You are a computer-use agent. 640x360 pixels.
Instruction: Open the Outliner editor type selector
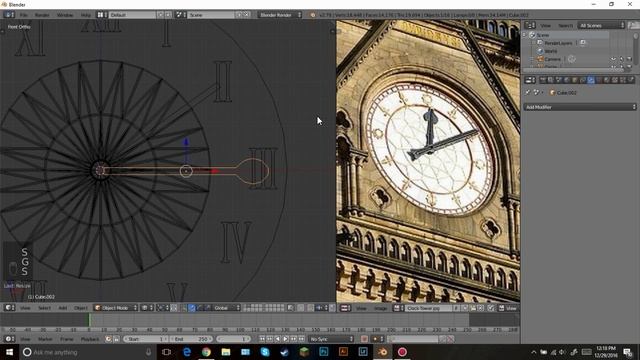pos(530,25)
